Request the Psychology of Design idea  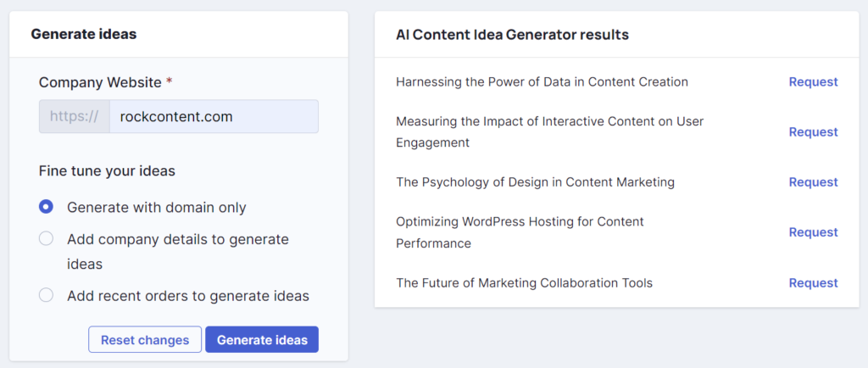coord(813,182)
